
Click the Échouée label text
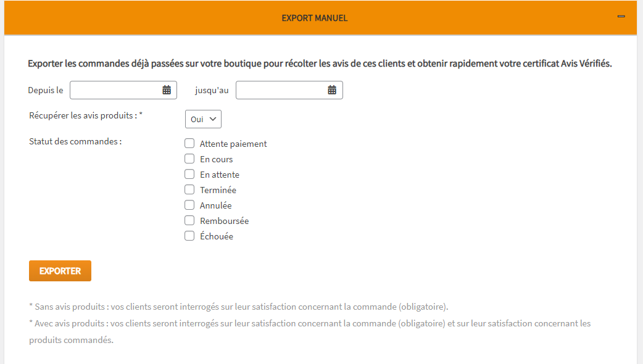217,236
